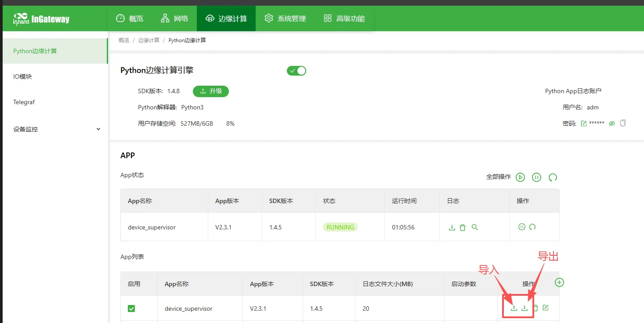The image size is (644, 323).
Task: Click the 527MB/6GB storage value
Action: pyautogui.click(x=197, y=123)
